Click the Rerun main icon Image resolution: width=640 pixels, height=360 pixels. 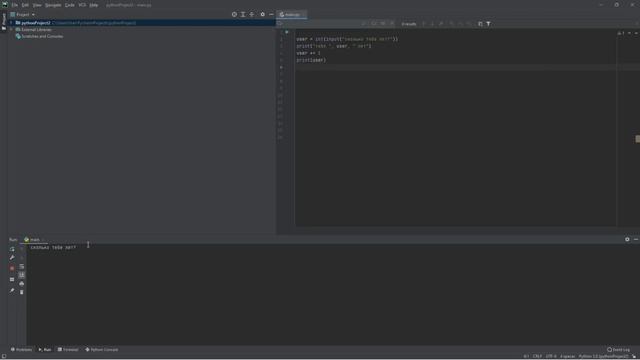[x=12, y=249]
